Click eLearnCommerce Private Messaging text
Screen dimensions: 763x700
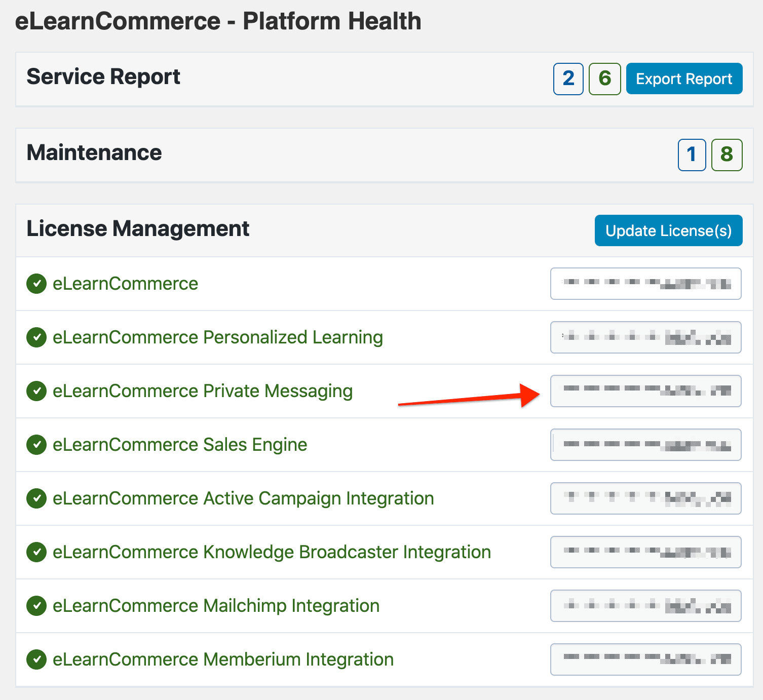coord(203,391)
